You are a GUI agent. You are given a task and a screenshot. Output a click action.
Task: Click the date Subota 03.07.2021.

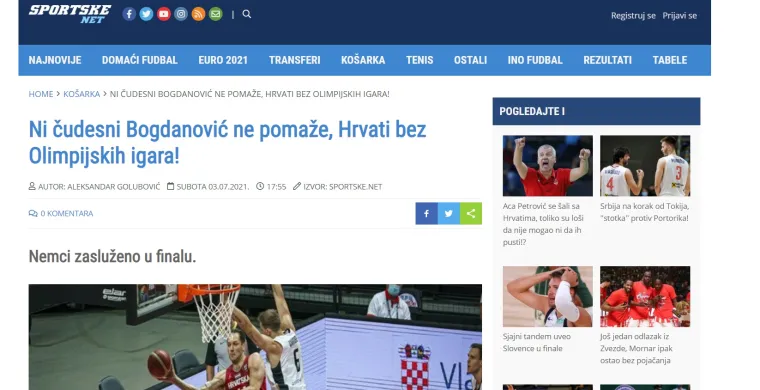(x=213, y=187)
